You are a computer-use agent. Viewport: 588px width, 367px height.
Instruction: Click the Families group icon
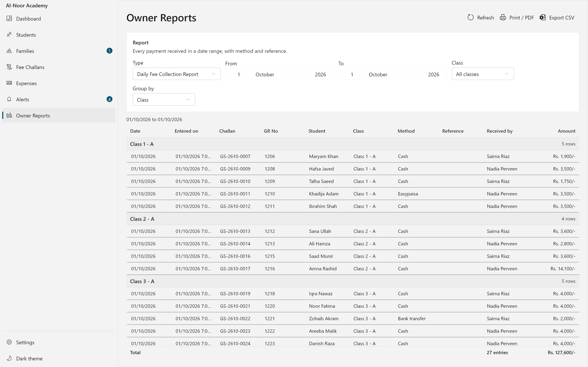[9, 51]
